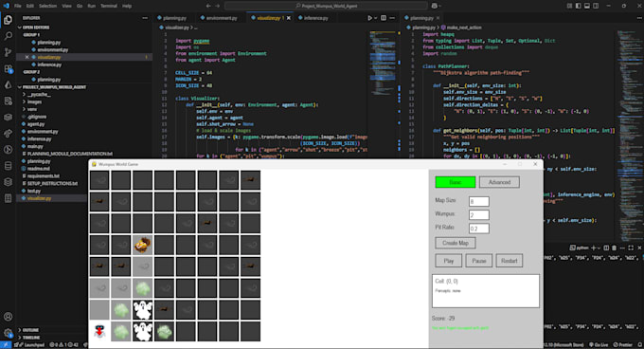Toggle the primary sidebar layout icon
644x349 pixels.
pyautogui.click(x=578, y=6)
